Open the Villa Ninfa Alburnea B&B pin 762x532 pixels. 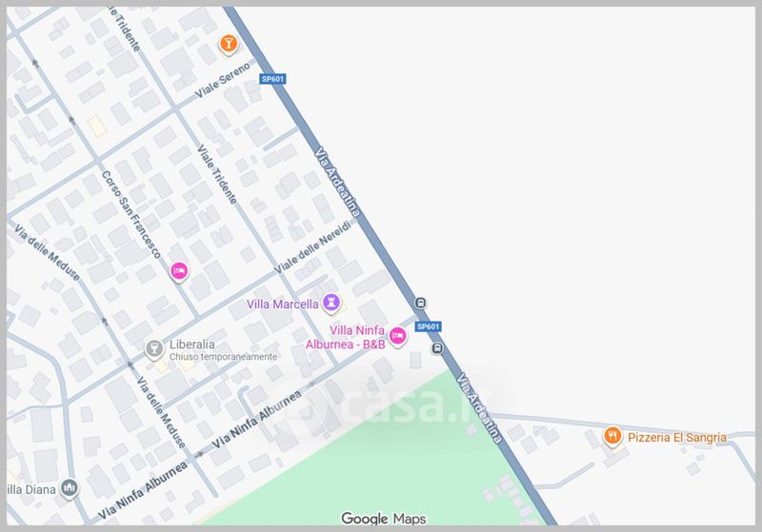point(397,335)
